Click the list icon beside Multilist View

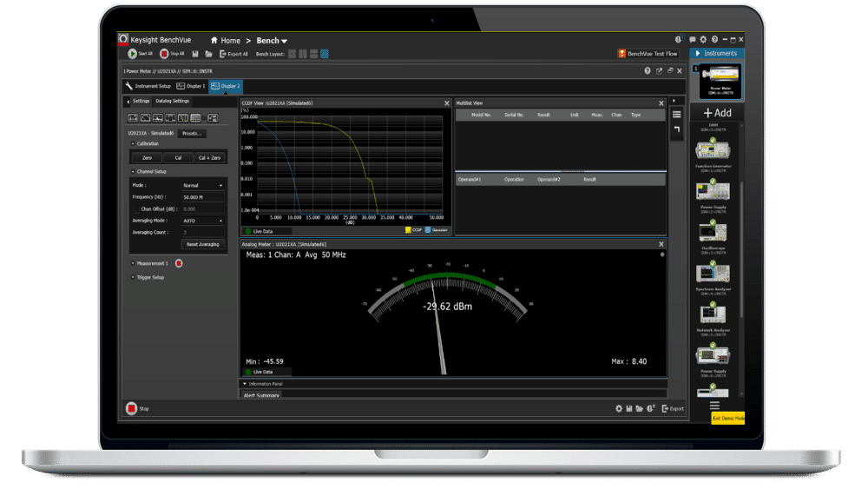[676, 115]
